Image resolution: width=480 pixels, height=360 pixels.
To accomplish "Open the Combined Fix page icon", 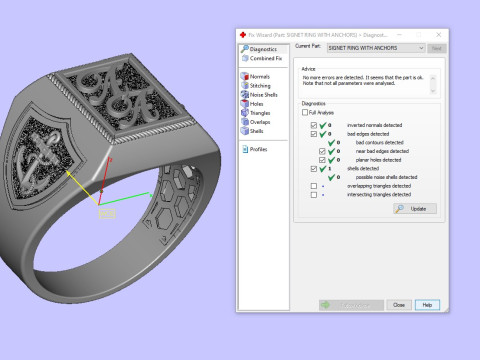I will 245,58.
